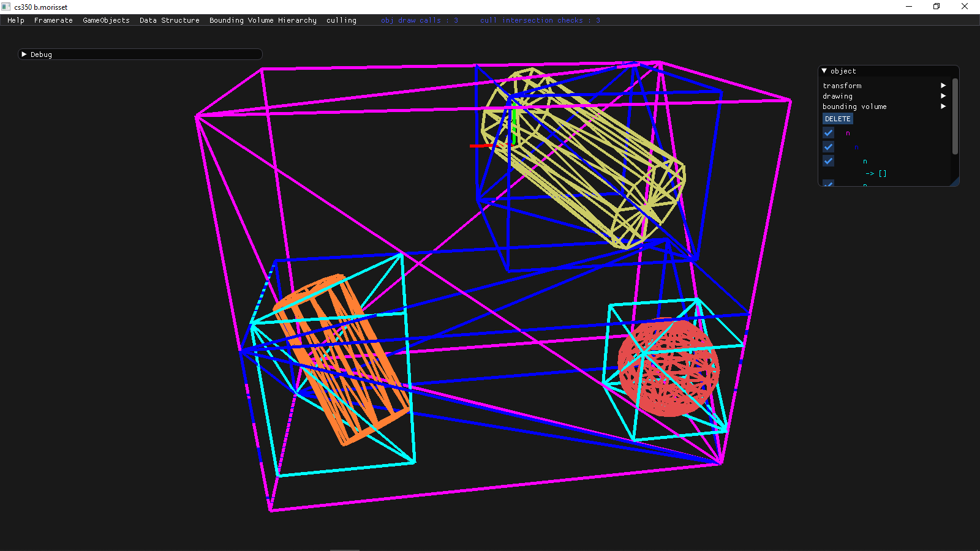The width and height of the screenshot is (980, 551).
Task: Click the cyan empty brackets leaf entry
Action: tap(882, 173)
